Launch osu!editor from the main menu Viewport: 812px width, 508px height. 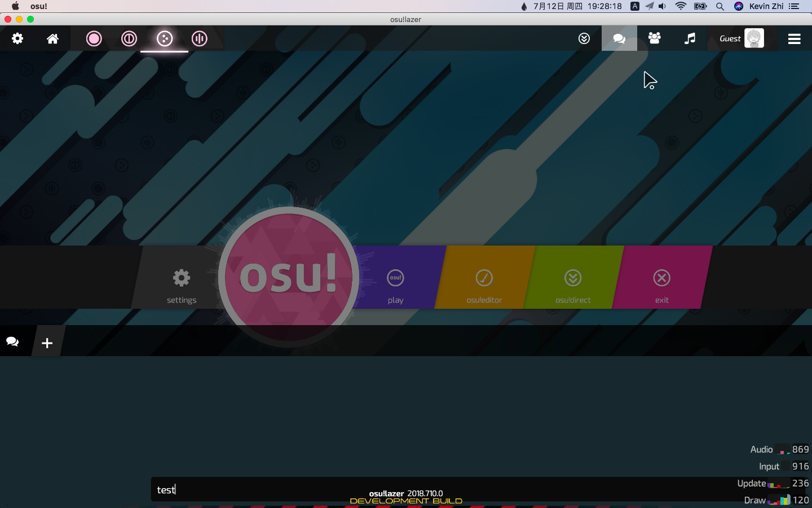point(484,285)
